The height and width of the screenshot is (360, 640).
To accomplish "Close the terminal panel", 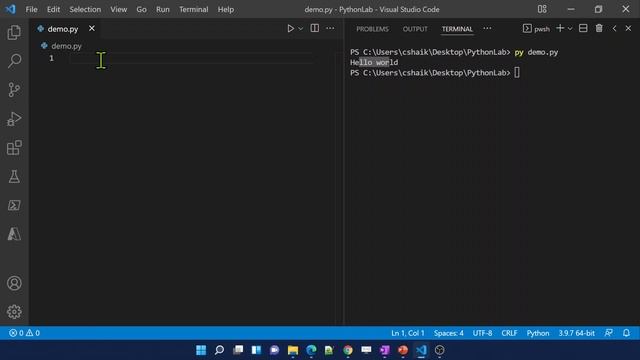I will [x=629, y=28].
